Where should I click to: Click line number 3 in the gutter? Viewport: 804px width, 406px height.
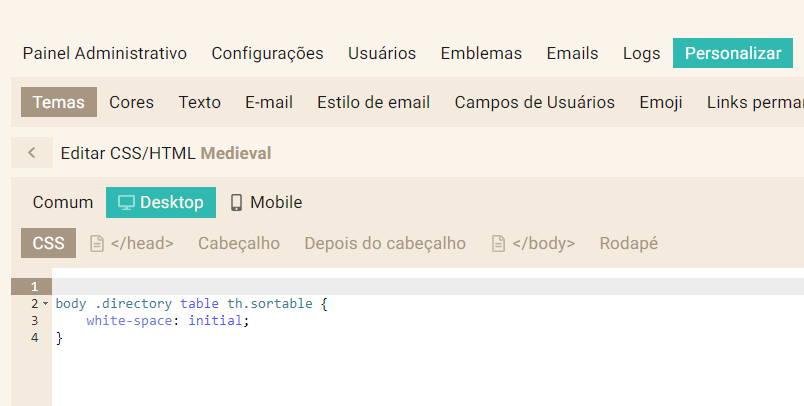(x=34, y=321)
